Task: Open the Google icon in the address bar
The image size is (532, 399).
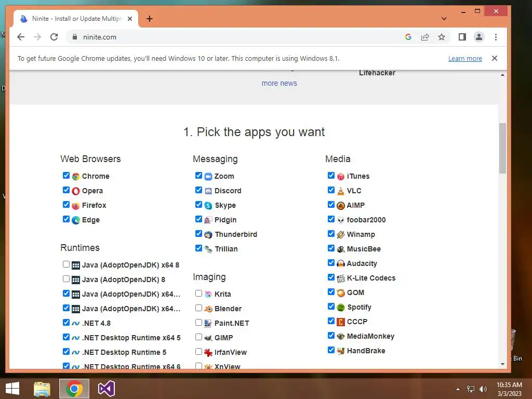Action: click(x=408, y=37)
